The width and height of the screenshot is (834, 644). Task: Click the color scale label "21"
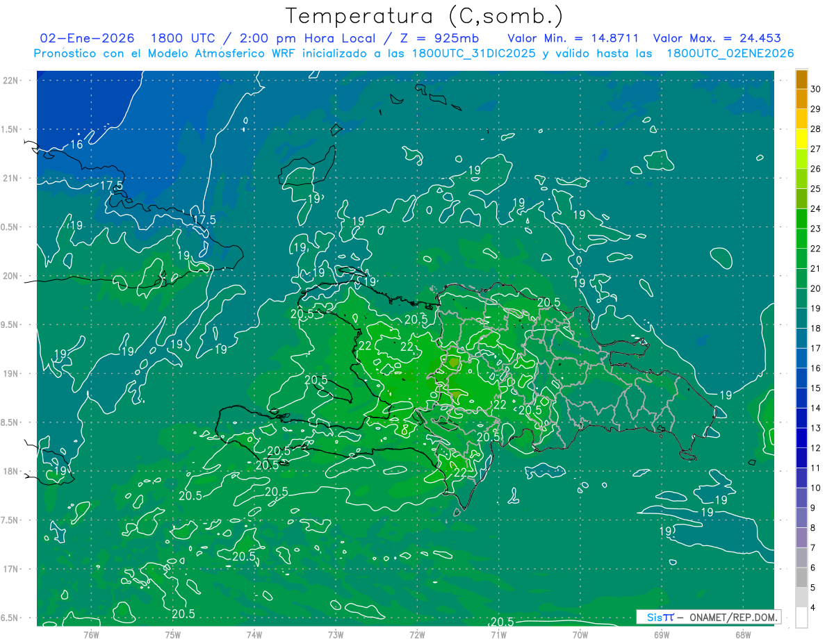pos(816,268)
